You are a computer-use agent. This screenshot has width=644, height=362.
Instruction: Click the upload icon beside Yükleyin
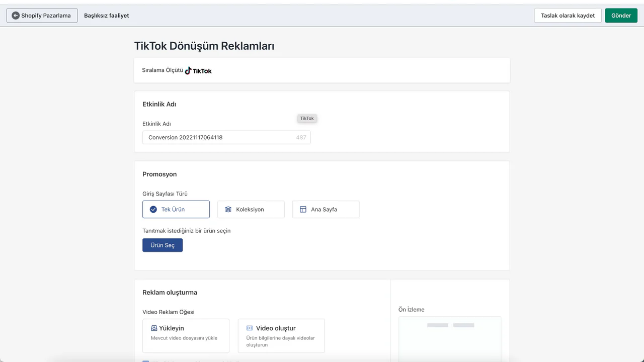tap(154, 328)
